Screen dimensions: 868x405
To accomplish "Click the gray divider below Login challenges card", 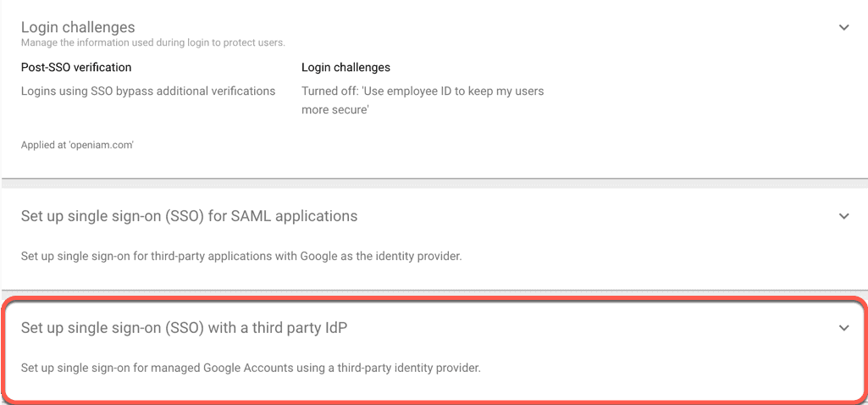I will pyautogui.click(x=434, y=183).
